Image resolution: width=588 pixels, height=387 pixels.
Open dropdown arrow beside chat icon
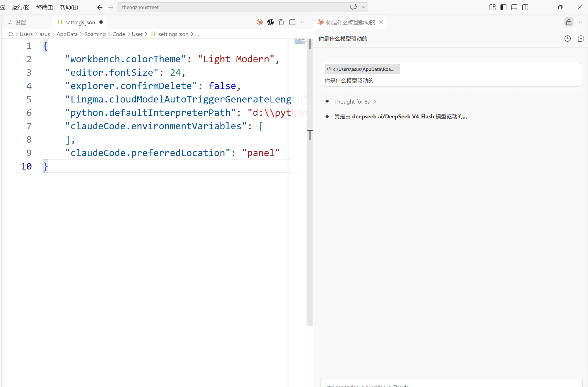[364, 7]
